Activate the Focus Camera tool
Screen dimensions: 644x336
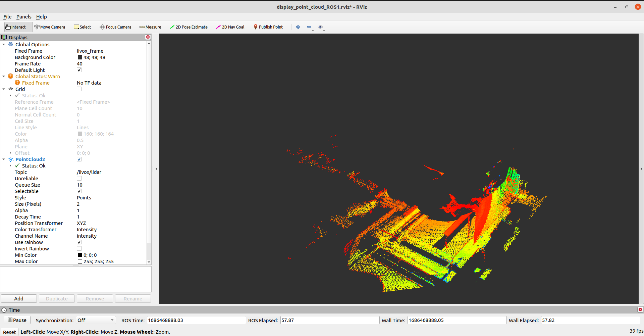(115, 27)
